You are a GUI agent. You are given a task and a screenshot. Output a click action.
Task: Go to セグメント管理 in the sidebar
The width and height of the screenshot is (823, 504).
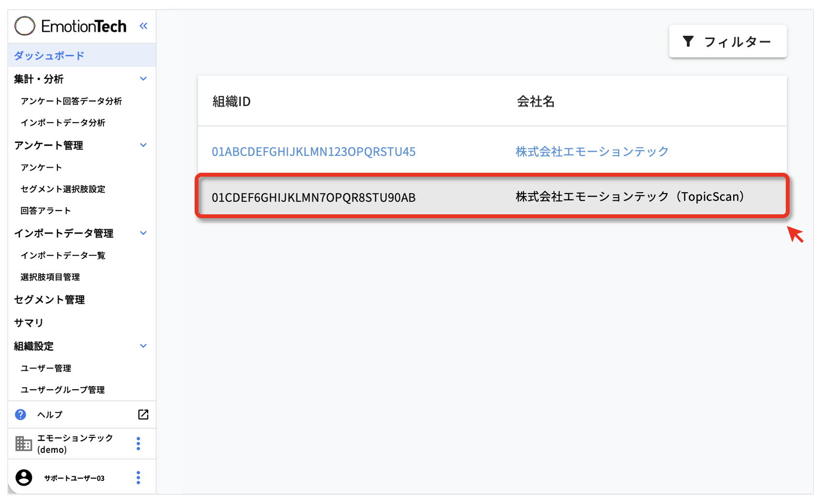coord(49,300)
